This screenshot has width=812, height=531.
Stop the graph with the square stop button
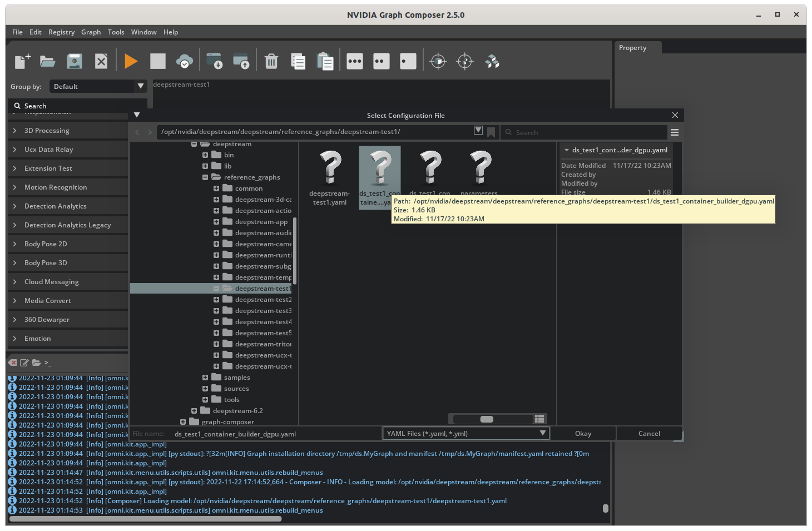(x=158, y=61)
